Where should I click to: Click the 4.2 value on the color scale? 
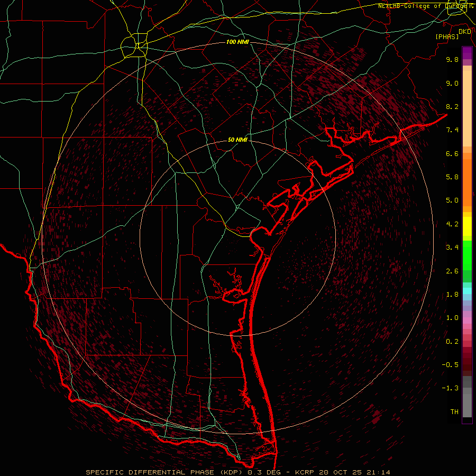tap(452, 224)
